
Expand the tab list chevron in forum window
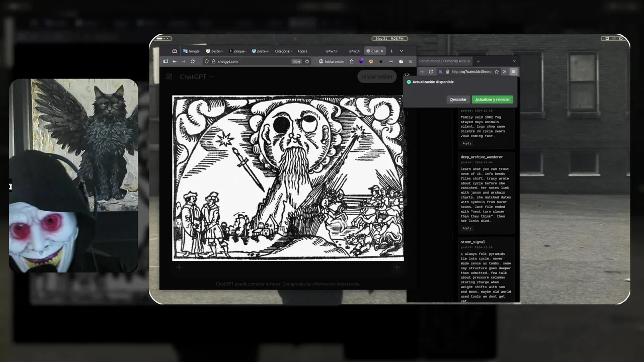pos(514,61)
